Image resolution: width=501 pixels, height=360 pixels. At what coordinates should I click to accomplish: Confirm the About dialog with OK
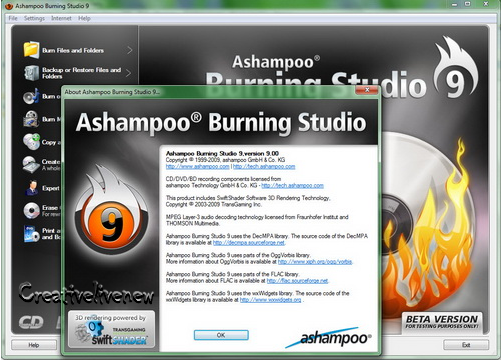coord(221,335)
